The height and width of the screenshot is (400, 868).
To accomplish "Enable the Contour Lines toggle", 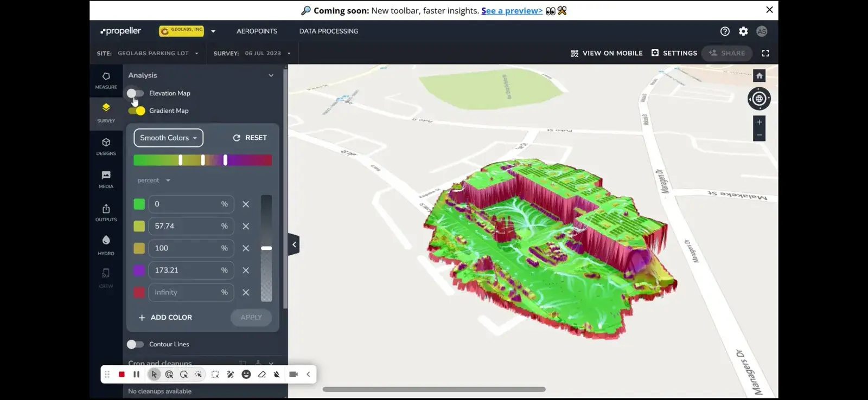I will [135, 344].
